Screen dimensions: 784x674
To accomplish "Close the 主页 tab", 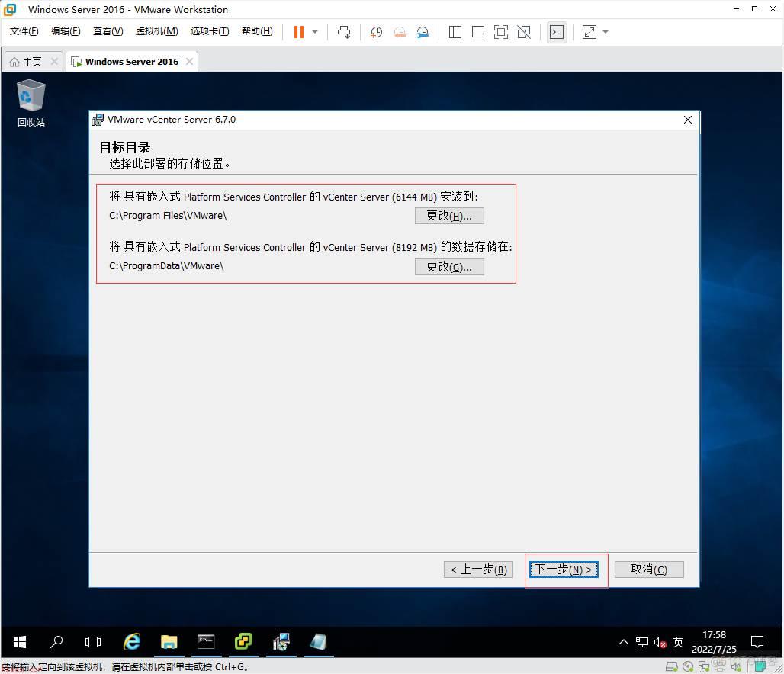I will pos(54,61).
